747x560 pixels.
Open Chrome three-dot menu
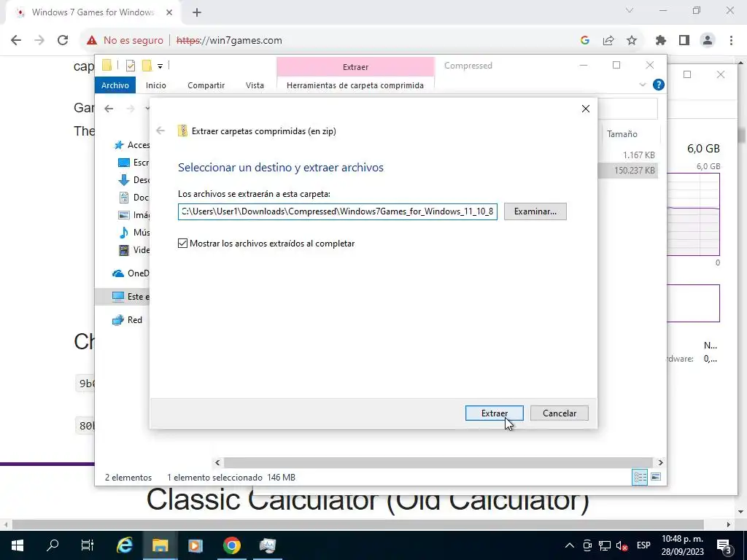click(x=731, y=41)
